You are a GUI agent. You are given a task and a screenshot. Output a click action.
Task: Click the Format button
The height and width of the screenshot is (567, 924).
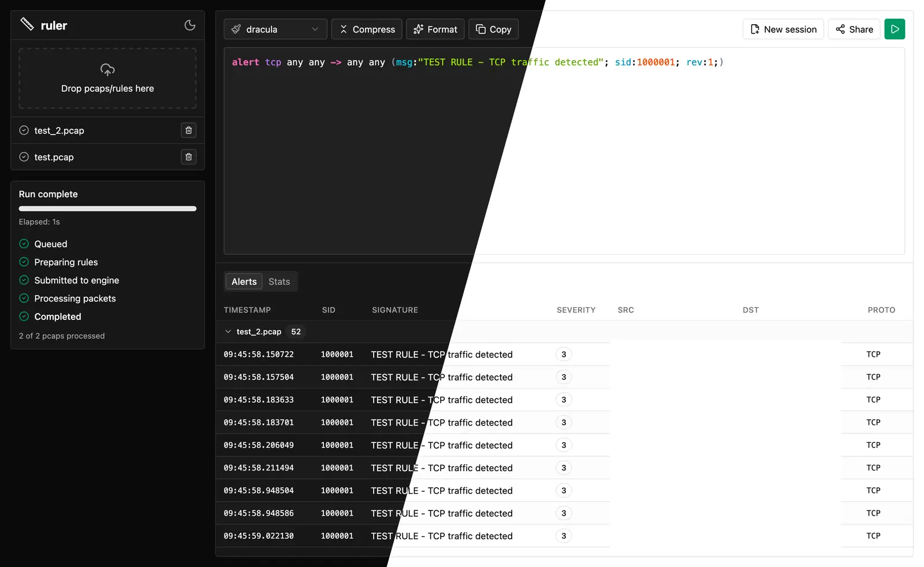coord(435,29)
